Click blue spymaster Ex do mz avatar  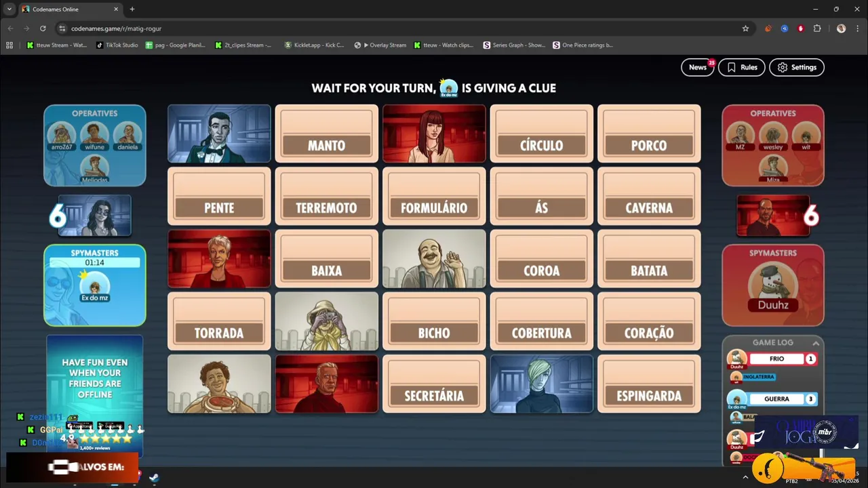(95, 287)
